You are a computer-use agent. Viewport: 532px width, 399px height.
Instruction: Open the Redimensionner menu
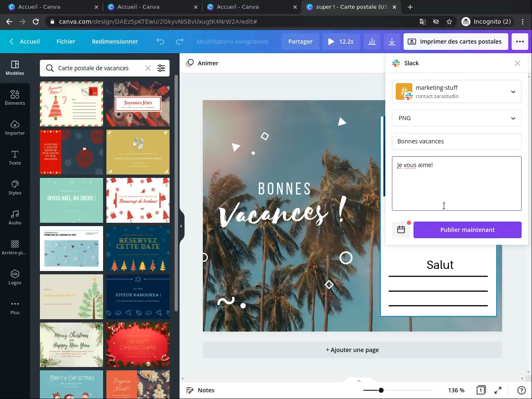[115, 42]
